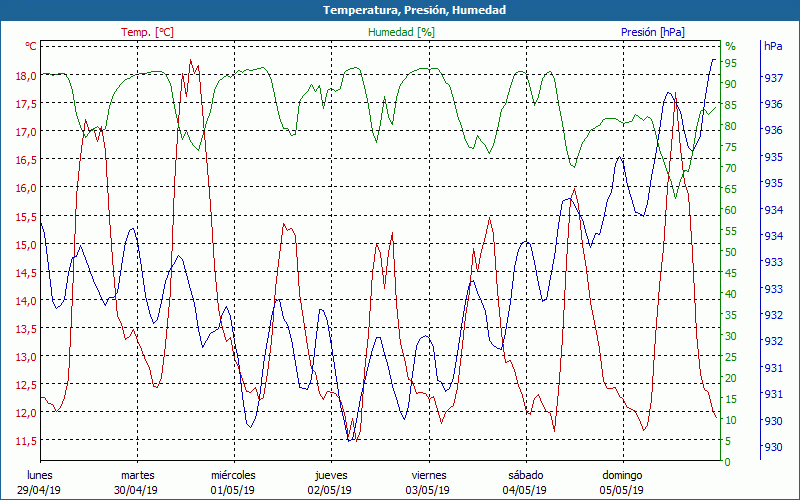Click '11,5' on the temperature axis

pyautogui.click(x=26, y=441)
